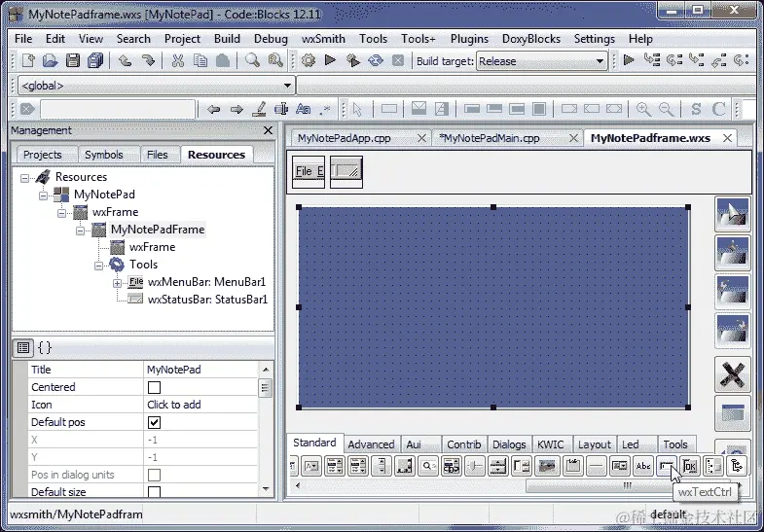Click the top insertion mode icon on right
This screenshot has width=764, height=532.
(732, 214)
